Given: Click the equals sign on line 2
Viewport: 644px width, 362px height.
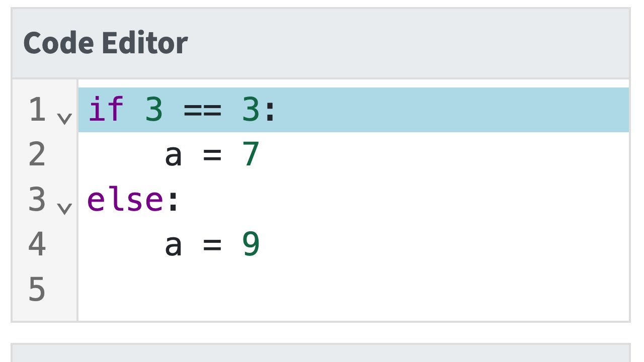Looking at the screenshot, I should 212,155.
